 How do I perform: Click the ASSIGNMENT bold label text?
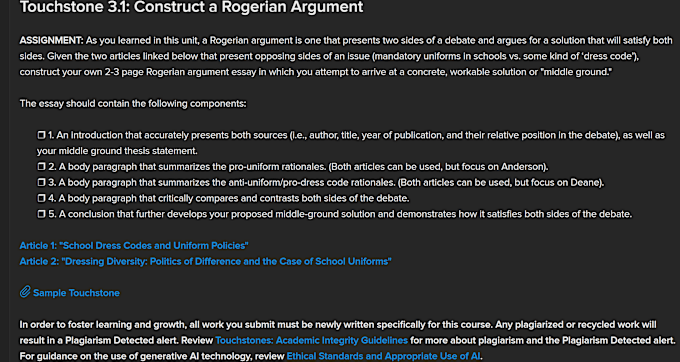(51, 41)
